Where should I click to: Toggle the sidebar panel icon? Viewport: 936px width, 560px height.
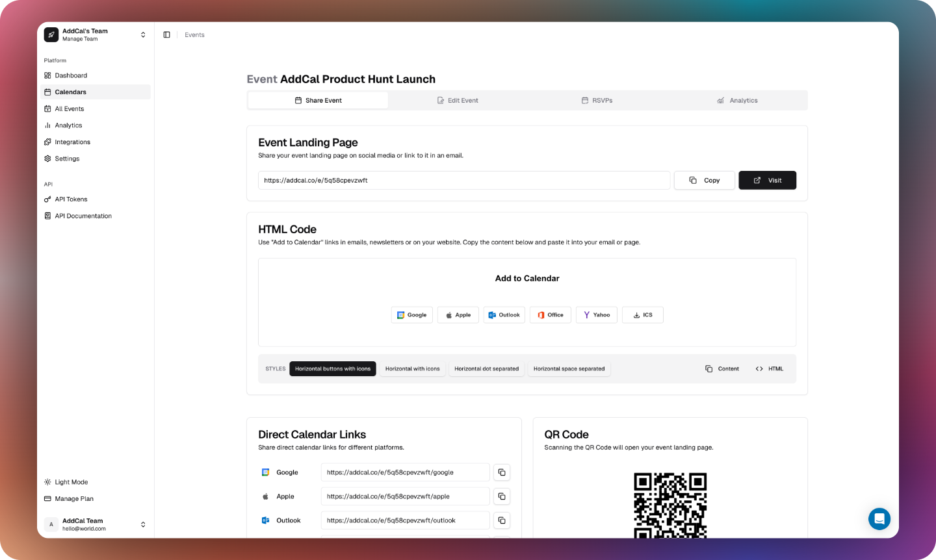point(166,35)
